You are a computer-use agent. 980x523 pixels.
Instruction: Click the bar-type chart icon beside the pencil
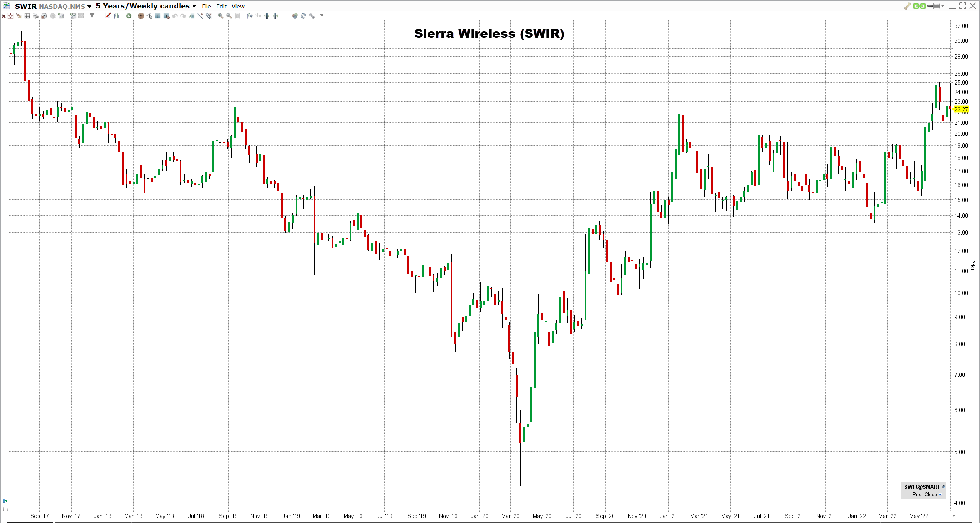click(x=116, y=16)
